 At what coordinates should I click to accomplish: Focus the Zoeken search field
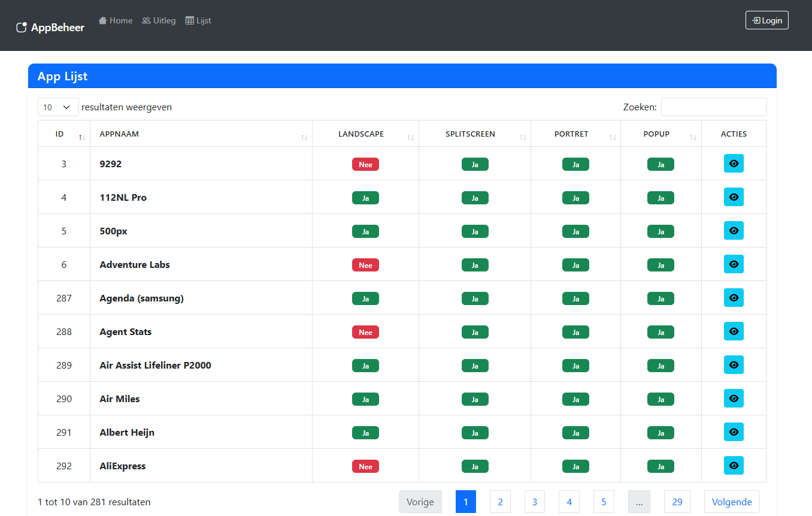tap(713, 107)
